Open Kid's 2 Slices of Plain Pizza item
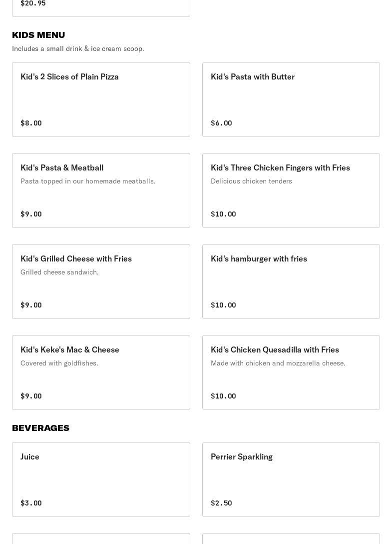This screenshot has width=392, height=544. 101,99
